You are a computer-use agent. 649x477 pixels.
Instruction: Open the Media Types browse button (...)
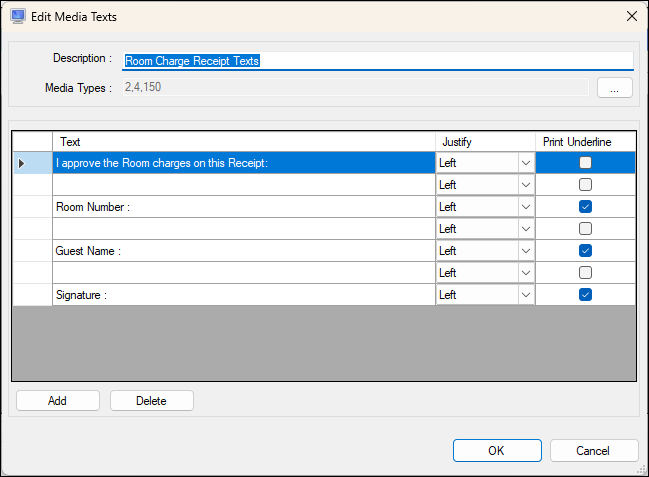(614, 88)
